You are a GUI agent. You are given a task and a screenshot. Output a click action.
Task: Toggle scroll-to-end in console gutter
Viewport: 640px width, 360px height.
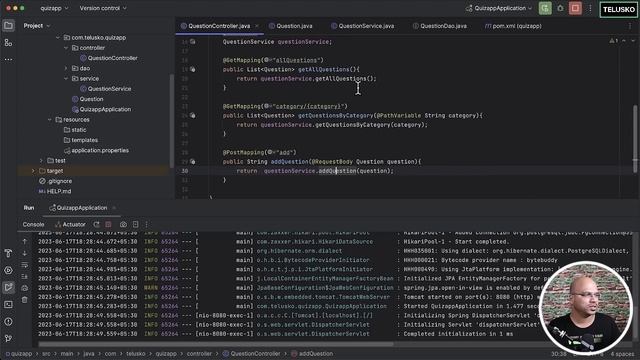pos(25,277)
